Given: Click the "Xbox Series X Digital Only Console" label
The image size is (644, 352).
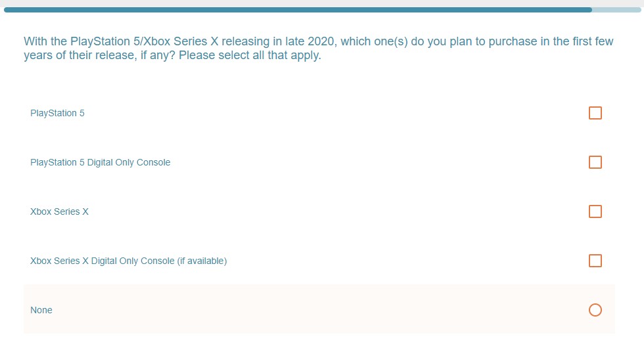Looking at the screenshot, I should tap(129, 261).
